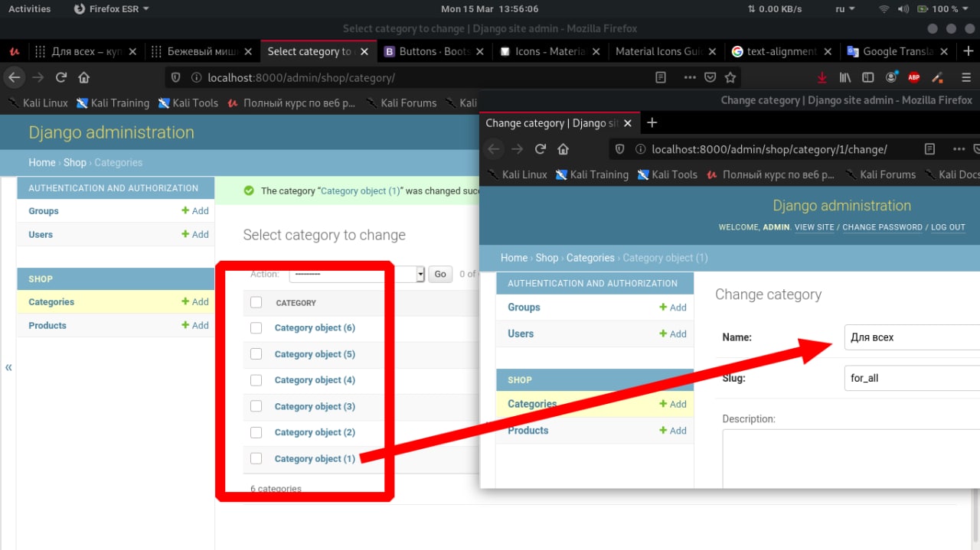Click Home icon in the main Firefox toolbar
The height and width of the screenshot is (550, 980).
(x=84, y=77)
